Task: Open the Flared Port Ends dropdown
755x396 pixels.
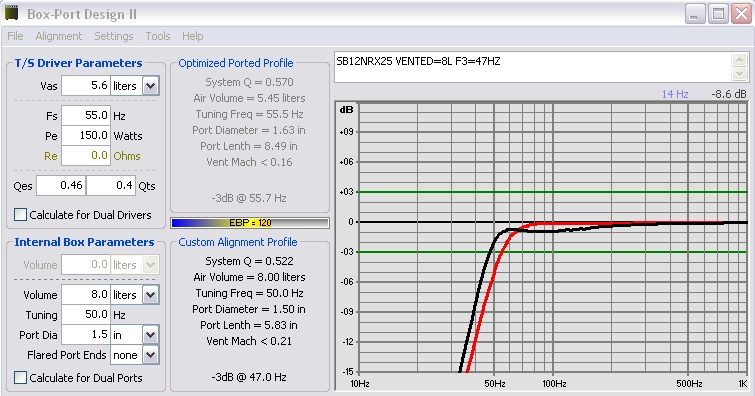Action: pos(151,355)
